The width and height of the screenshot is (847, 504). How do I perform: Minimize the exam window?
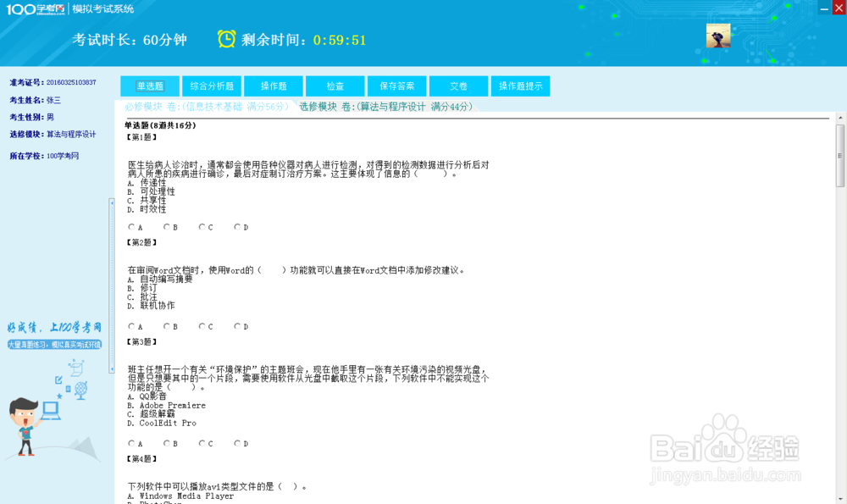pyautogui.click(x=824, y=8)
